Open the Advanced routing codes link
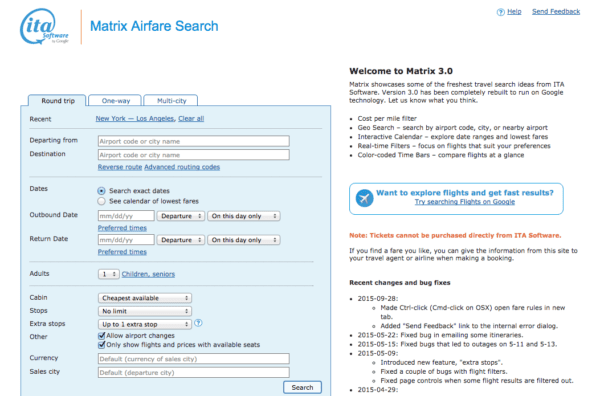Image resolution: width=600 pixels, height=396 pixels. click(182, 167)
